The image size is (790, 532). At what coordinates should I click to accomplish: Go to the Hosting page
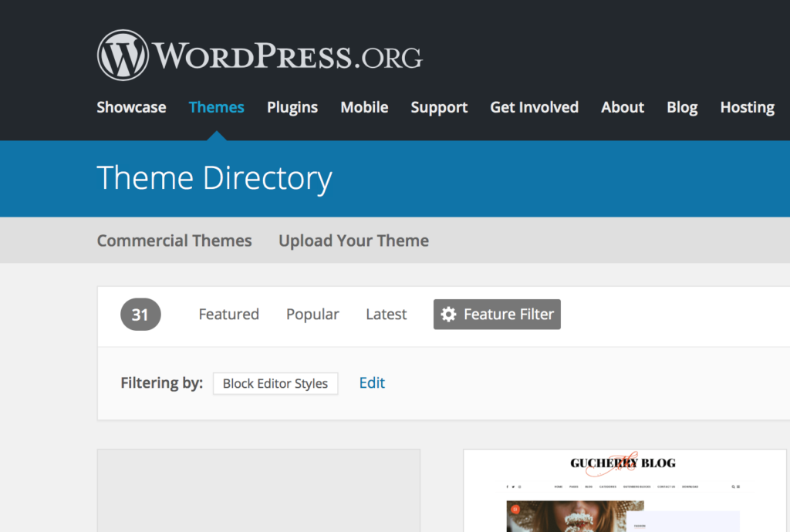point(748,107)
